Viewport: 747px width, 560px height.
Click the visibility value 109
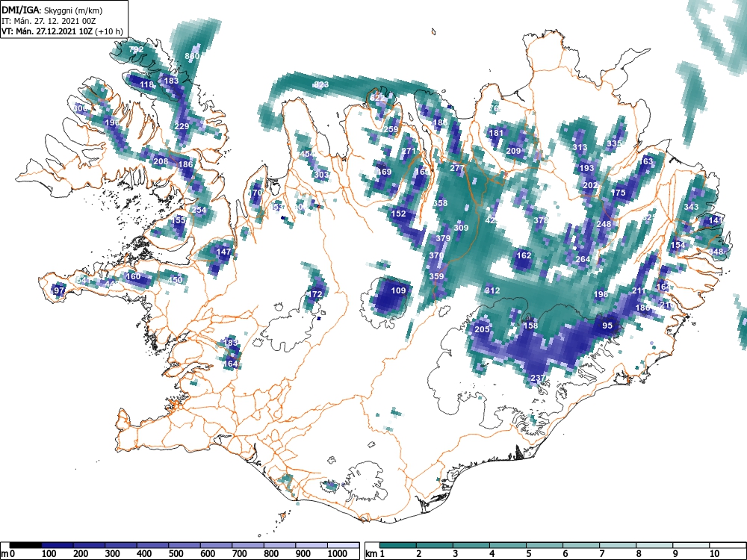point(398,290)
